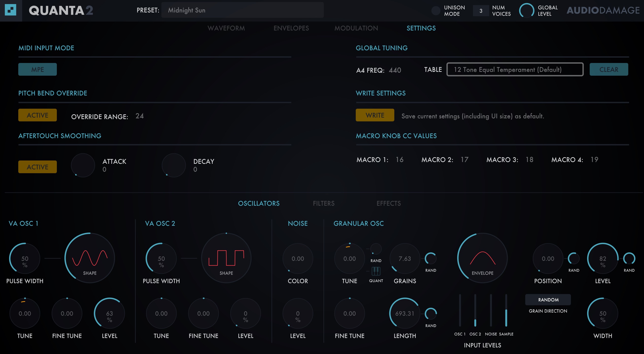The width and height of the screenshot is (644, 354).
Task: Click CLEAR to reset the tuning table
Action: click(609, 69)
